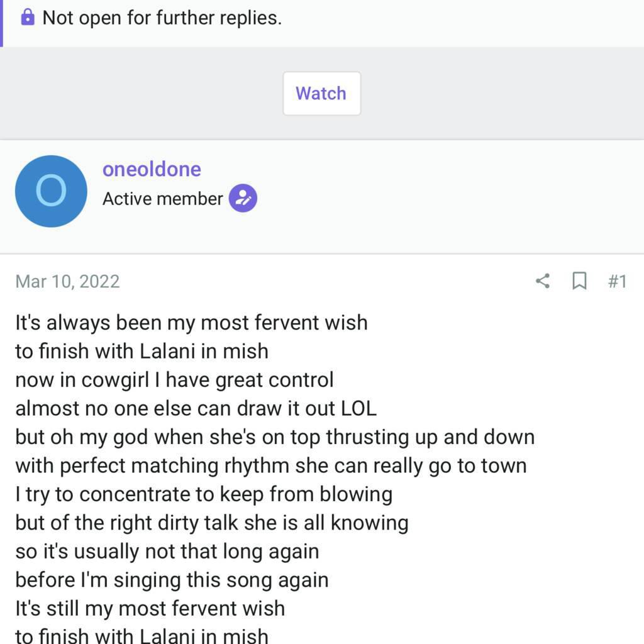Click the share icon on the post
Image resolution: width=644 pixels, height=644 pixels.
(542, 281)
